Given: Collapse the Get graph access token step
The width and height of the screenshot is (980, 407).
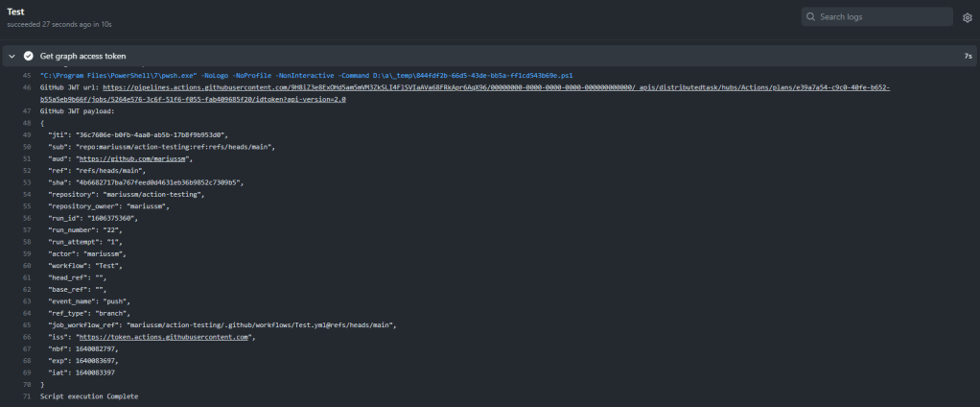Looking at the screenshot, I should click(x=12, y=57).
